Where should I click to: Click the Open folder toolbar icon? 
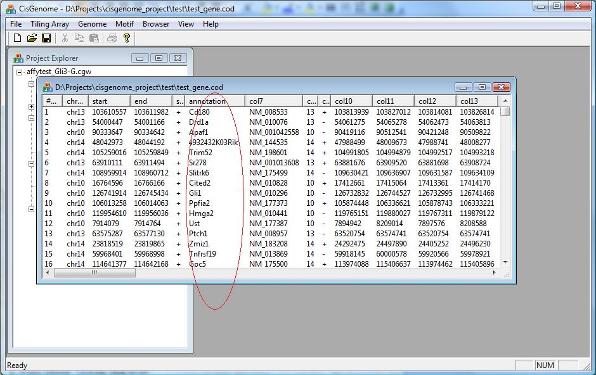[32, 38]
